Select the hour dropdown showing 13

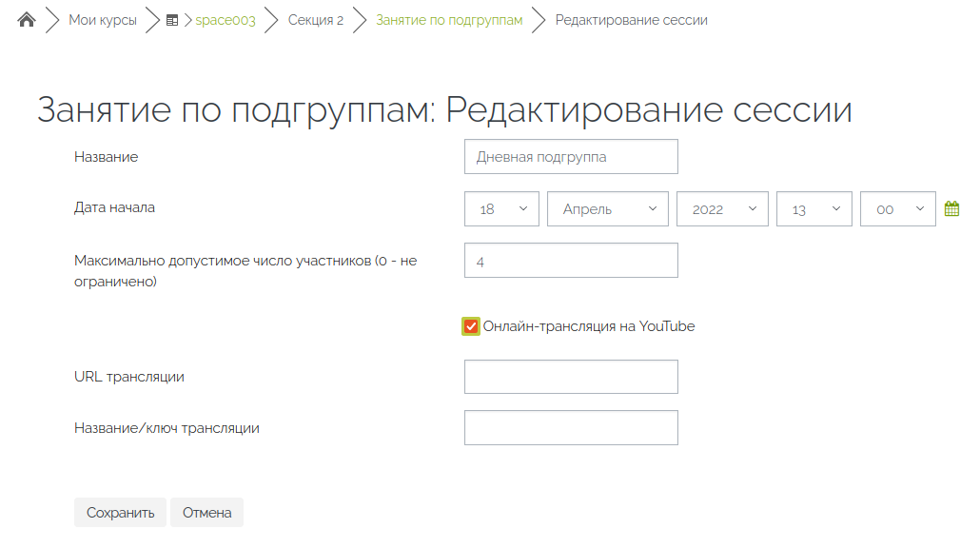click(814, 208)
